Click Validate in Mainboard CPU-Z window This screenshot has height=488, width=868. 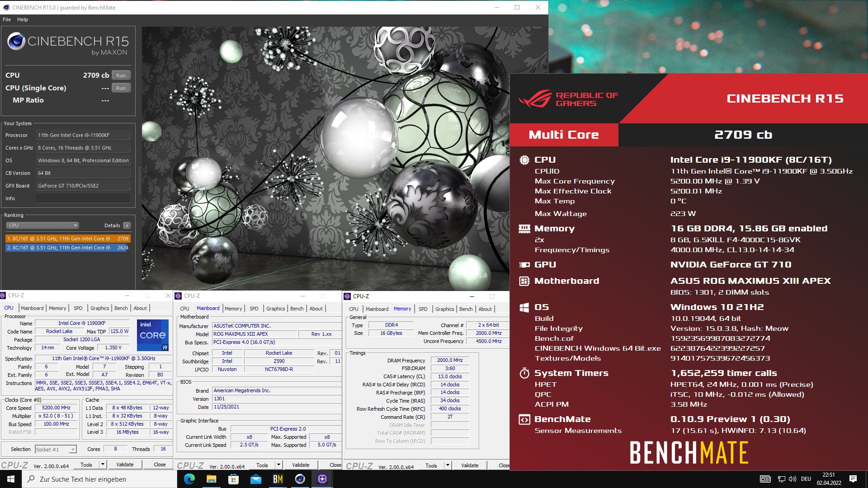pyautogui.click(x=301, y=465)
